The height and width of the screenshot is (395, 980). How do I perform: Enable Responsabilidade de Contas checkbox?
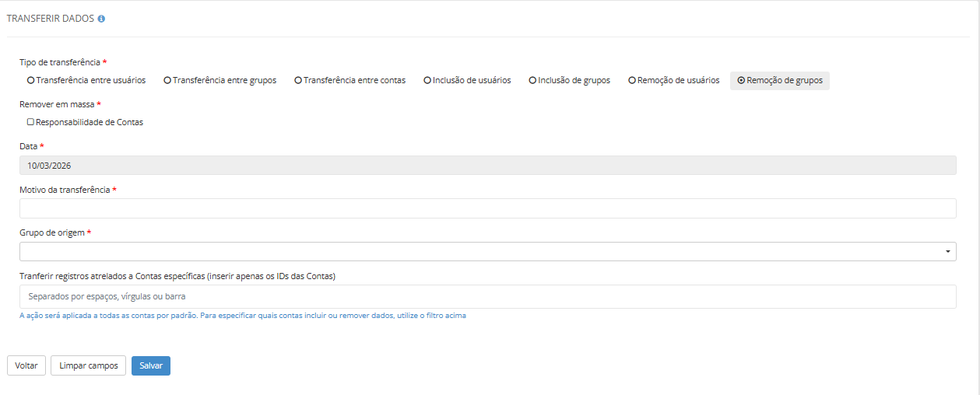click(x=30, y=122)
